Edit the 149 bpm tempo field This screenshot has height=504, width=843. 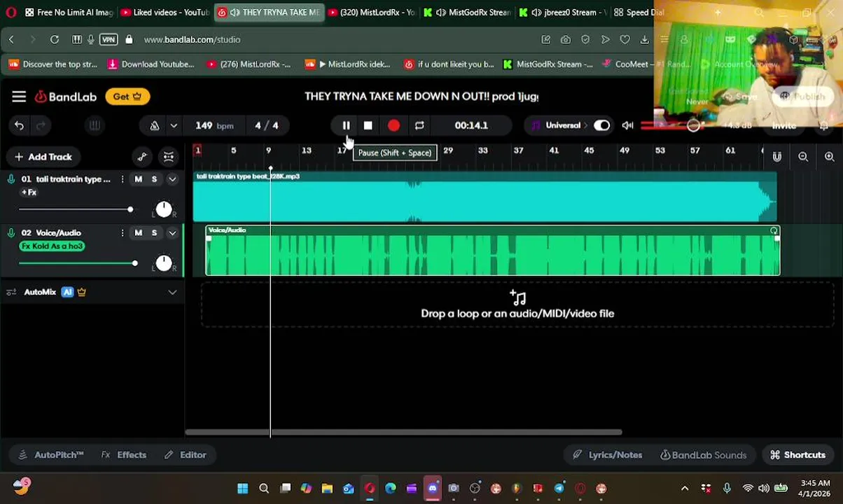(214, 125)
